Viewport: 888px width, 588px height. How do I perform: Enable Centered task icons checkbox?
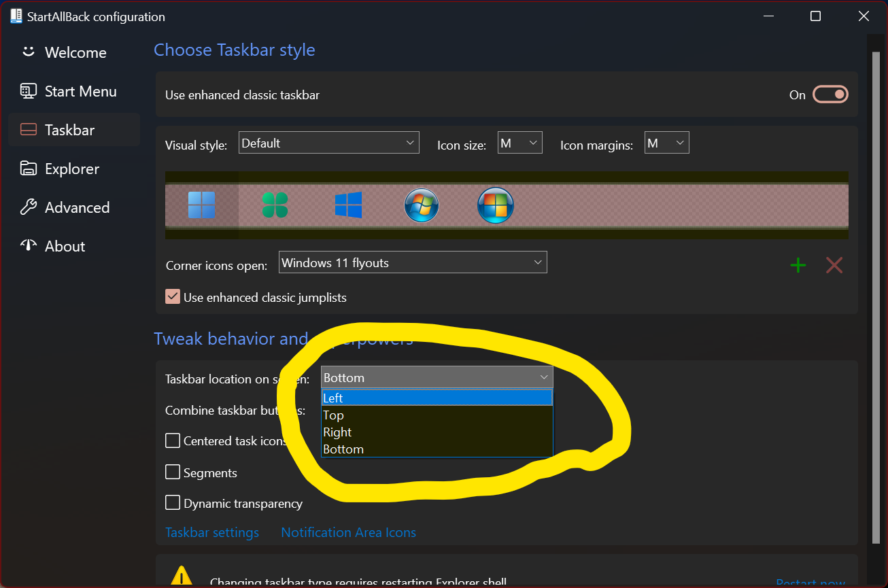[x=173, y=440]
